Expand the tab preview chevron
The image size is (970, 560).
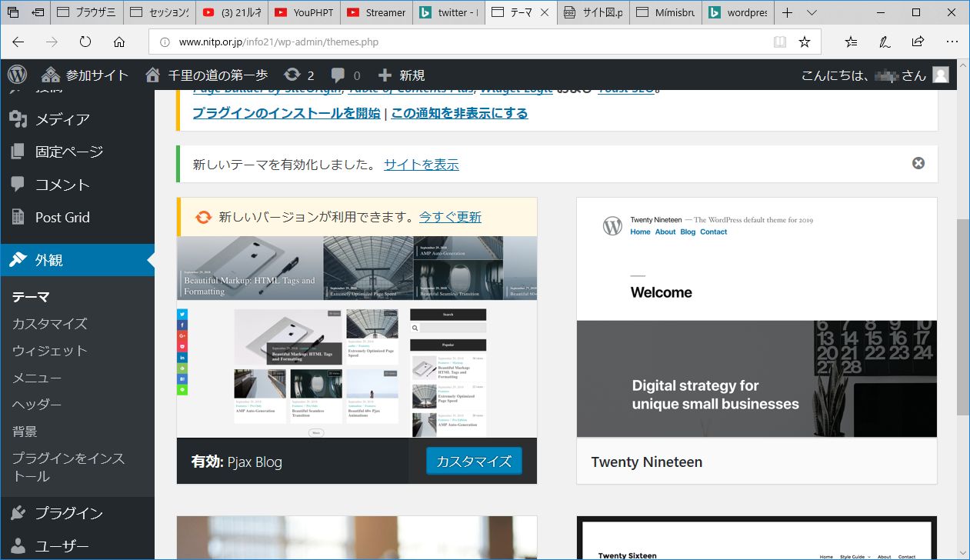[812, 12]
